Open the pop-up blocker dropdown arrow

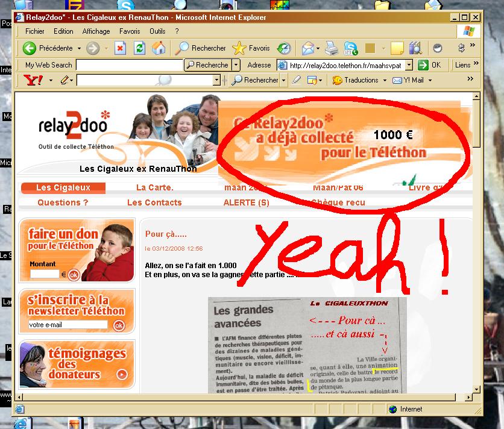coord(321,80)
